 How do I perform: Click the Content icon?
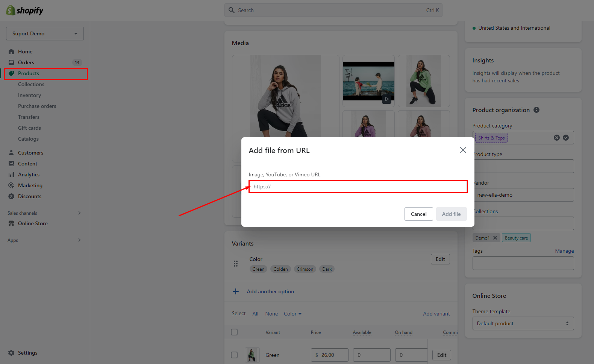tap(11, 164)
